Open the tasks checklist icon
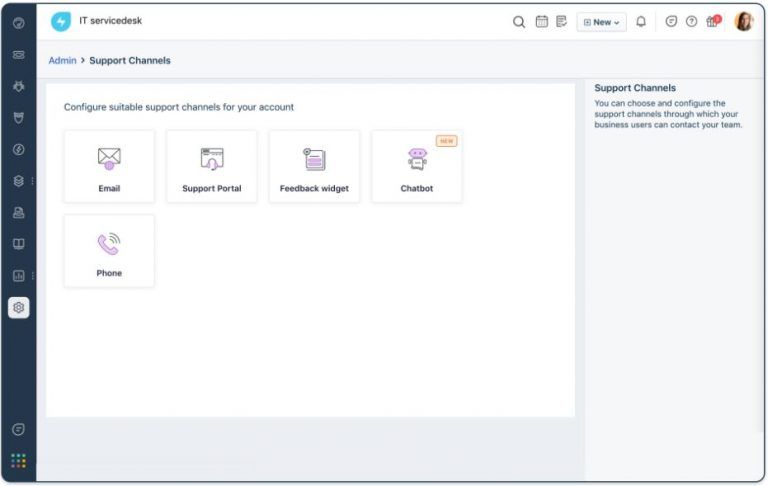 (561, 22)
